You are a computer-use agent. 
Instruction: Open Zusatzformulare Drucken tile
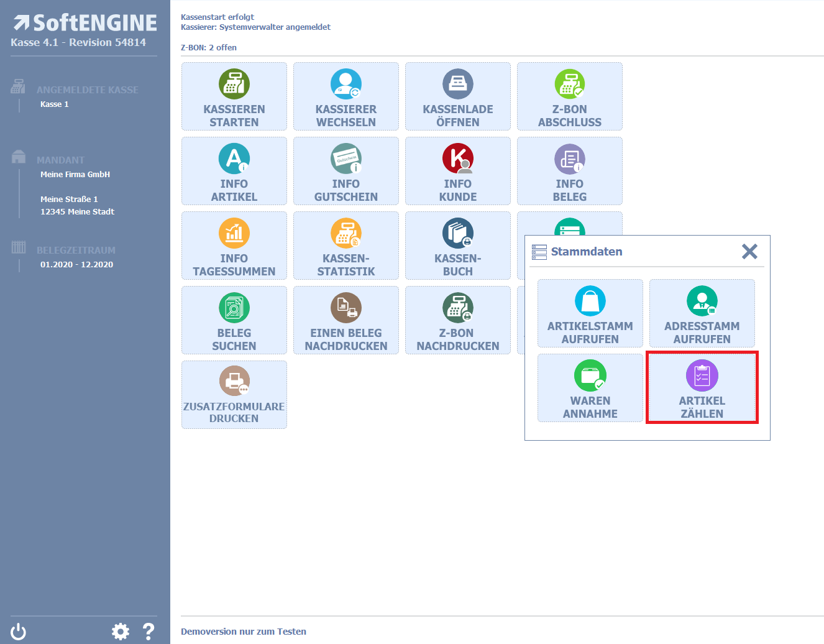coord(234,395)
